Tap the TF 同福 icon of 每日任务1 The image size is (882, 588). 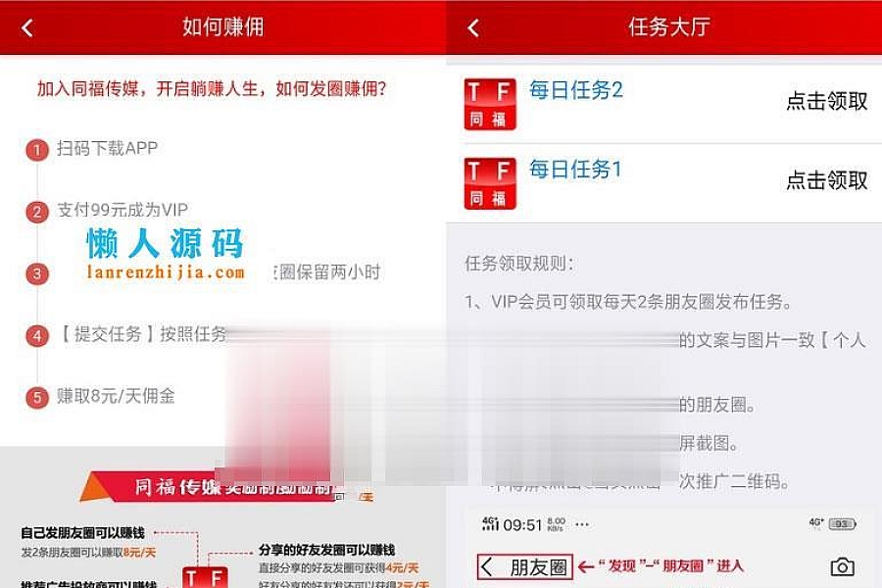(x=489, y=183)
